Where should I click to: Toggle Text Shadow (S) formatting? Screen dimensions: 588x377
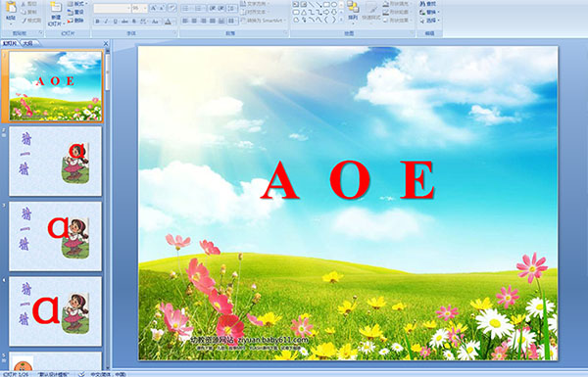tap(134, 22)
